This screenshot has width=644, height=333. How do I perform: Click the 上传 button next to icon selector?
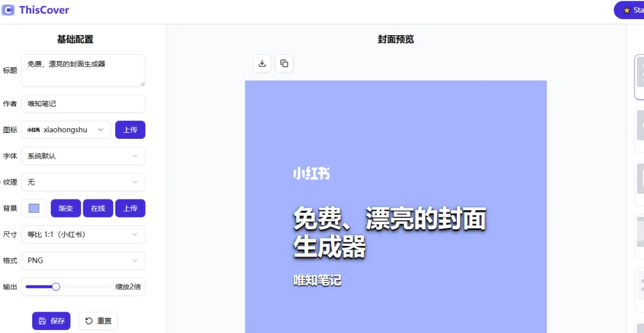tap(130, 130)
